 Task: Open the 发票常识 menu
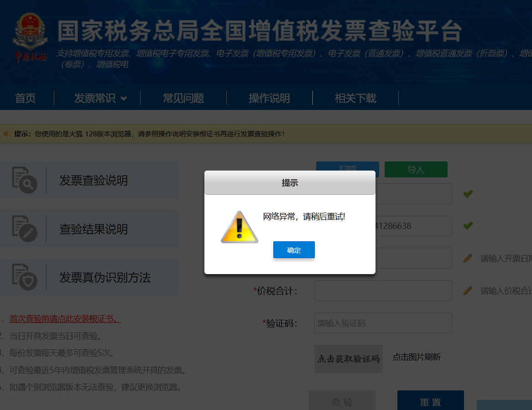pos(95,98)
